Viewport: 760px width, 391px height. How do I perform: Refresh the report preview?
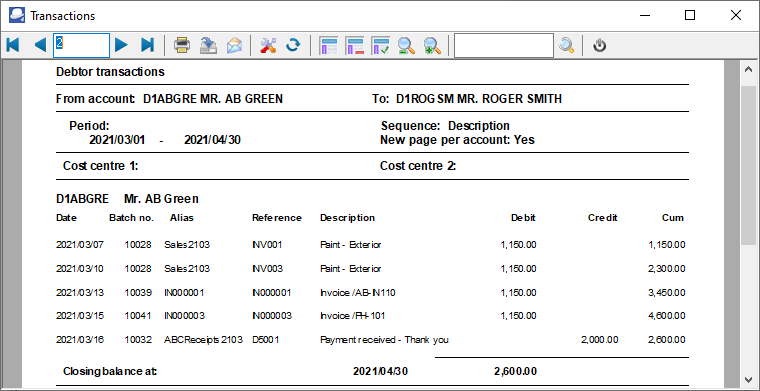click(x=293, y=46)
